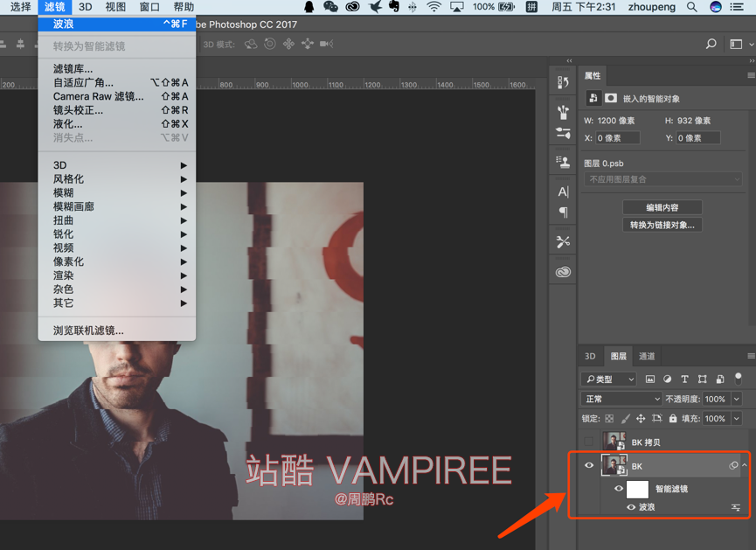Screen dimensions: 756x550
Task: Open the 不应用图层复合 dropdown
Action: coord(663,179)
